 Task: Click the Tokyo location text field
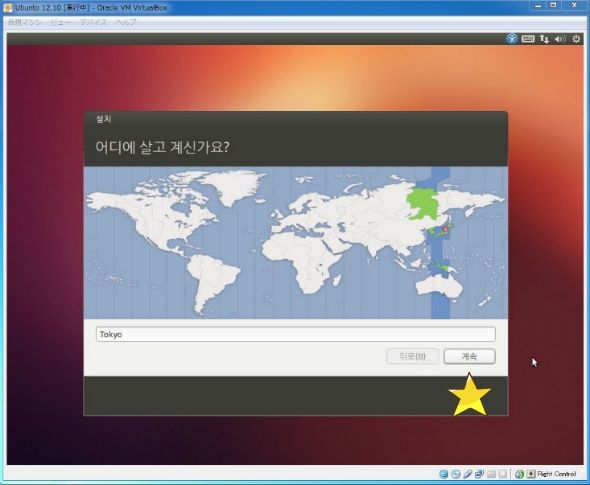tap(296, 334)
